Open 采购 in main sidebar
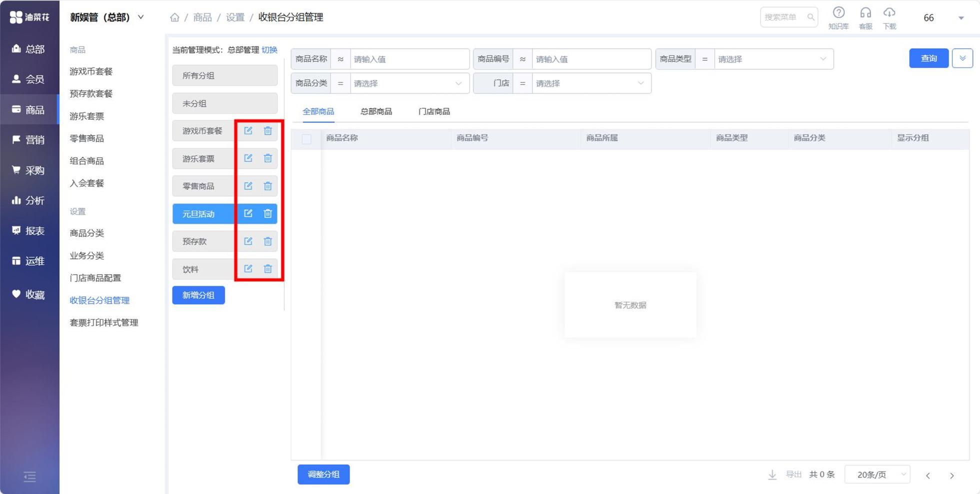 click(x=28, y=170)
